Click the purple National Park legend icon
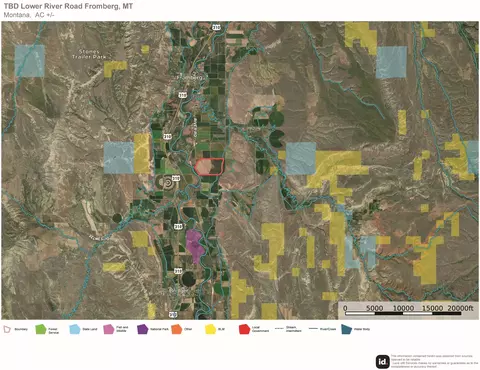The height and width of the screenshot is (370, 480). coord(142,329)
